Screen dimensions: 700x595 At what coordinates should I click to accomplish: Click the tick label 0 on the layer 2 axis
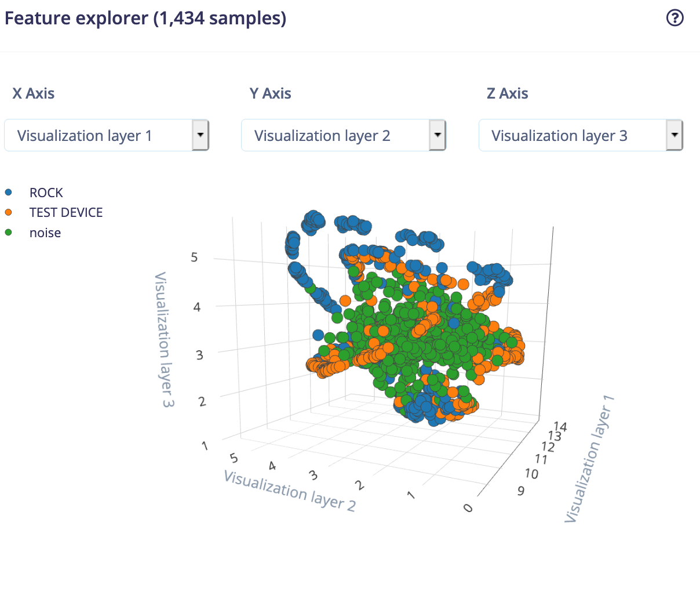click(x=469, y=507)
